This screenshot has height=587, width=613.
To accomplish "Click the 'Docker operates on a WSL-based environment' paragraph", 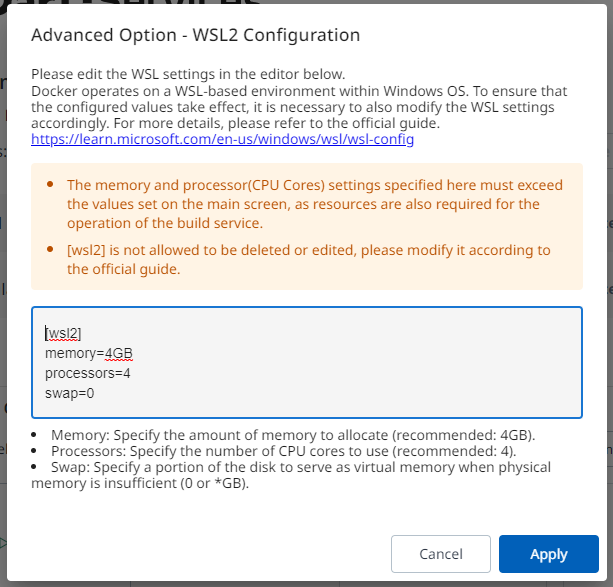I will pyautogui.click(x=300, y=107).
